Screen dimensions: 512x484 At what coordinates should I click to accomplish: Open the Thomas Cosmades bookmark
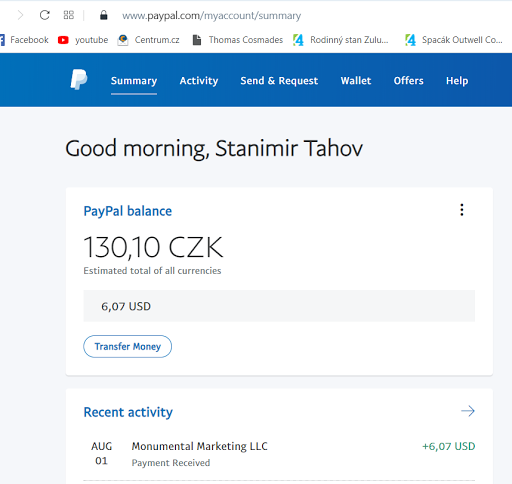coord(238,40)
